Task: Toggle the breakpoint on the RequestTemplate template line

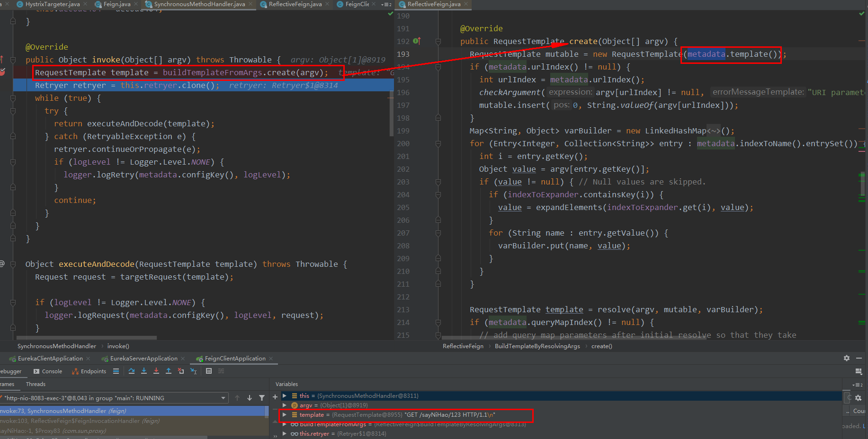Action: click(x=2, y=72)
